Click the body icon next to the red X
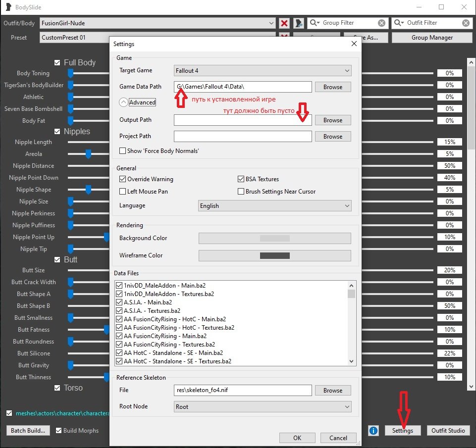Screen dimensions: 476x448 pyautogui.click(x=298, y=23)
